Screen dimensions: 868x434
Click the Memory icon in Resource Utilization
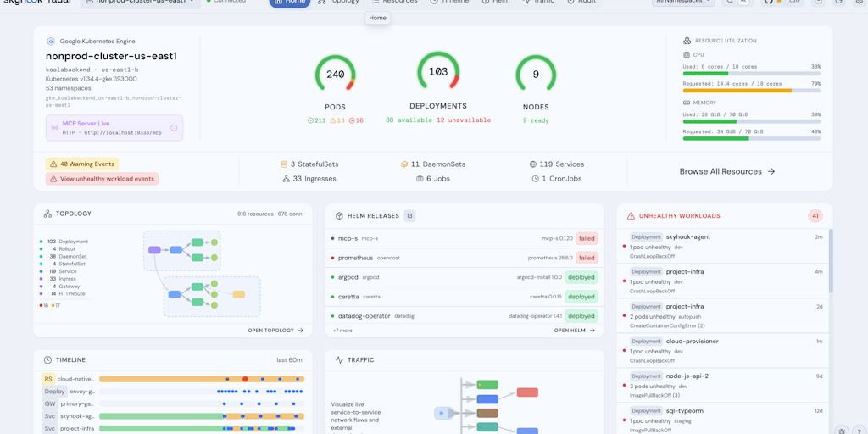coord(687,103)
